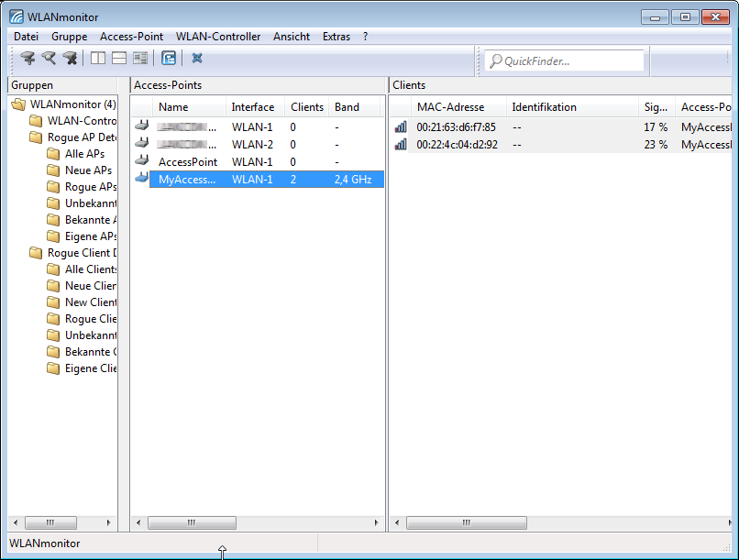Switch to vertical split view layout icon
The width and height of the screenshot is (739, 560).
click(x=98, y=59)
